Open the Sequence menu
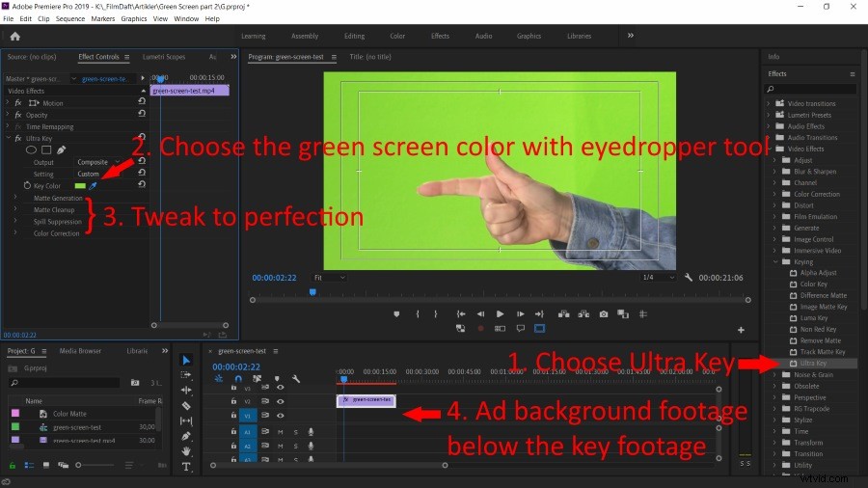The image size is (868, 488). click(70, 19)
